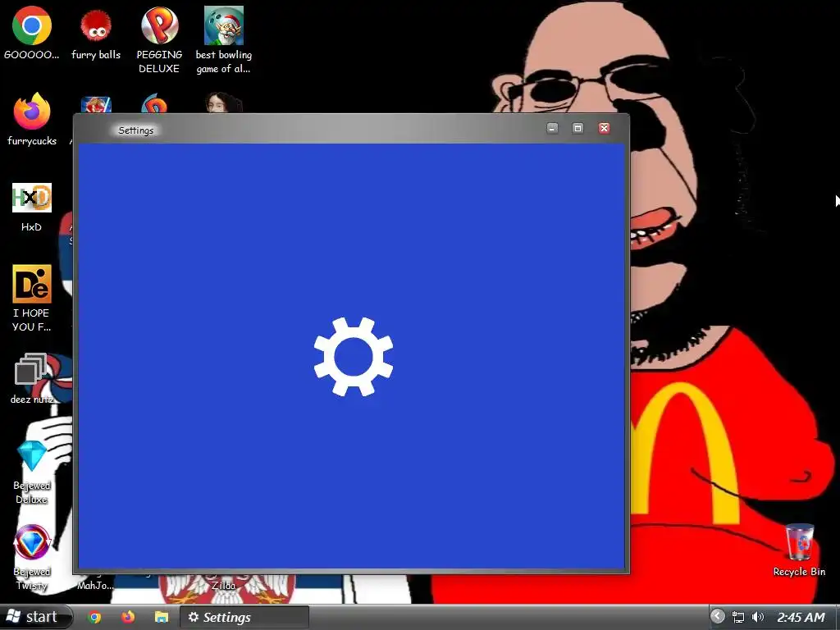
Task: Click the Settings title bar text
Action: (135, 130)
